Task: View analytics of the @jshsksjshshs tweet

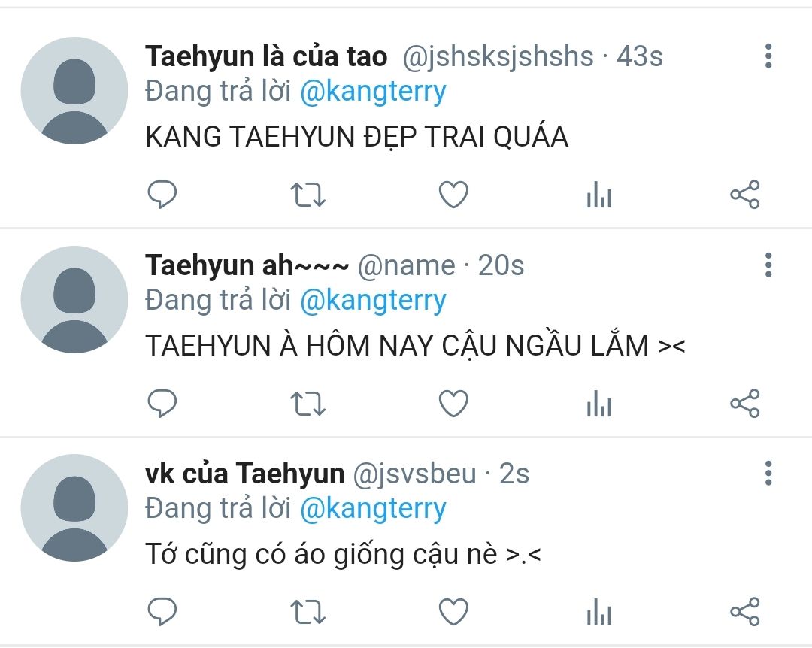Action: (x=599, y=195)
